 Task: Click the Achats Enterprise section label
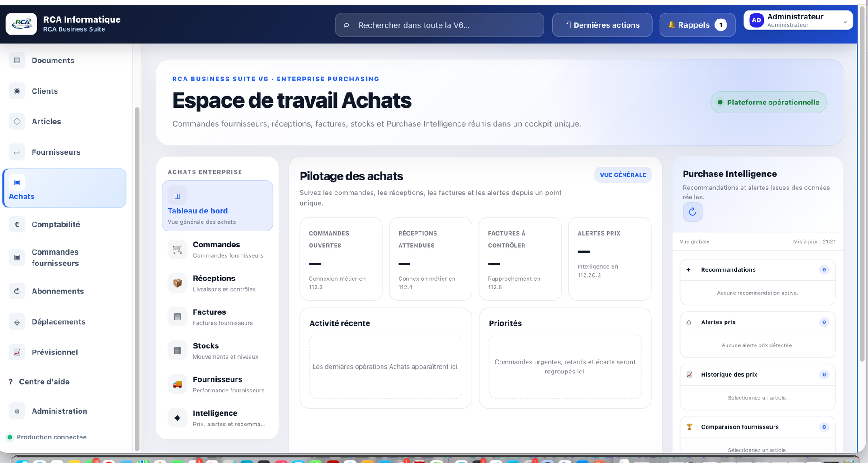[x=205, y=172]
